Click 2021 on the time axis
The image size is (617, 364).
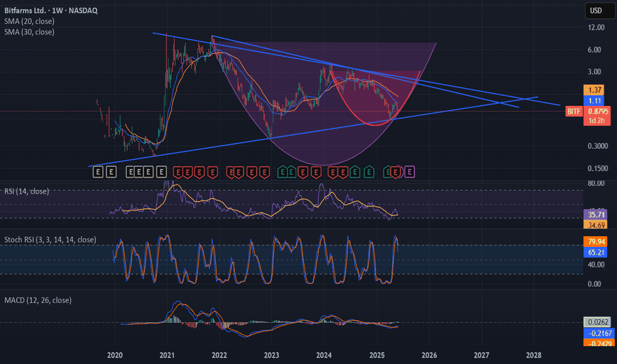pyautogui.click(x=167, y=355)
